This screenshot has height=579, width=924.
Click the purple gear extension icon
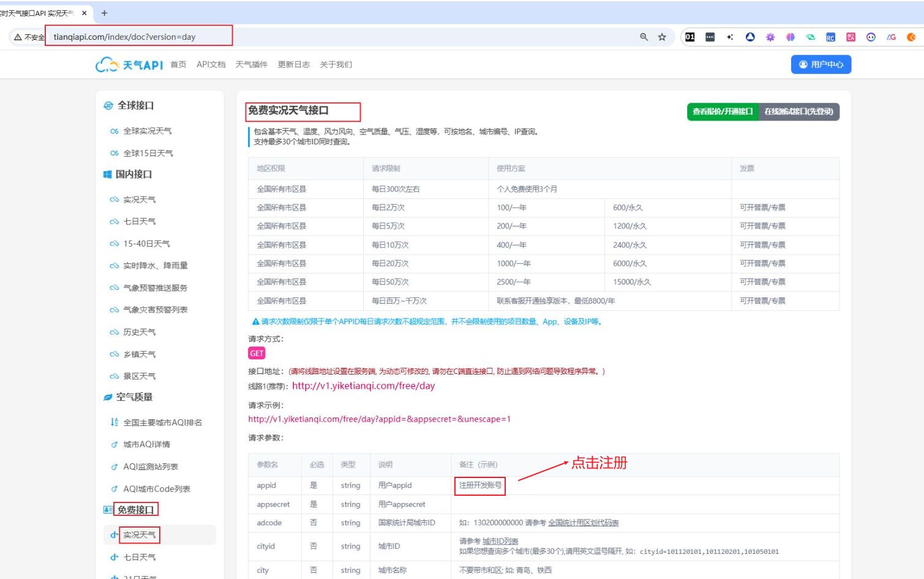[x=770, y=37]
